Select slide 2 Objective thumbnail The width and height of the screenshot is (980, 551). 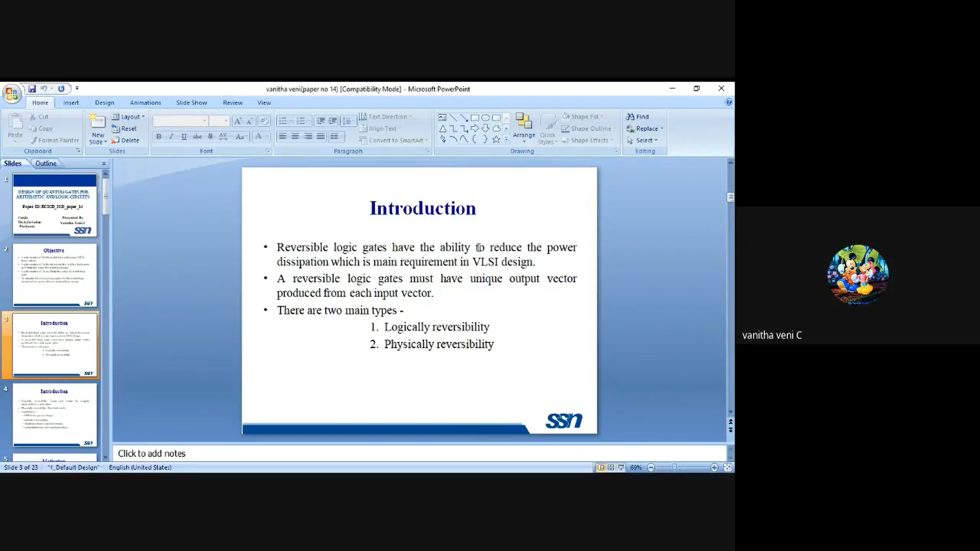(x=55, y=274)
